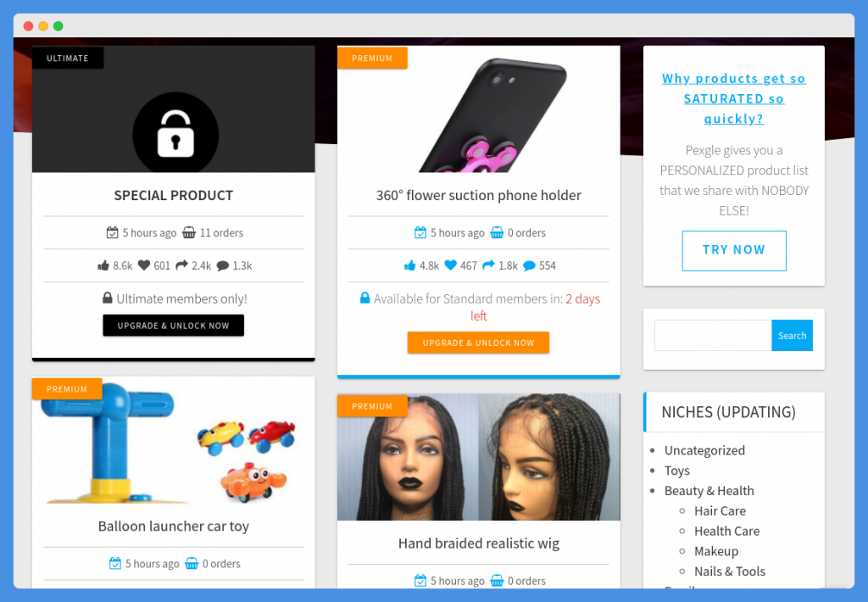
Task: Focus the search text field
Action: (x=713, y=336)
